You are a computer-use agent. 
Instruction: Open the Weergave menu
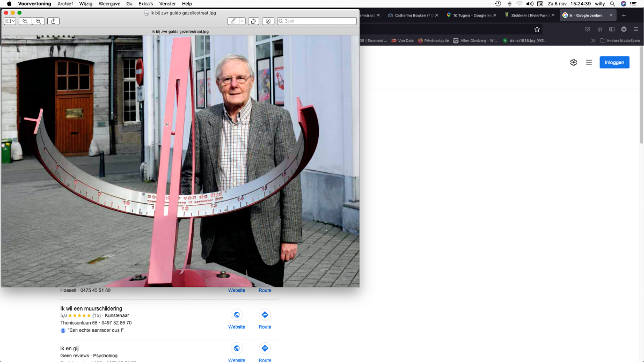coord(109,4)
